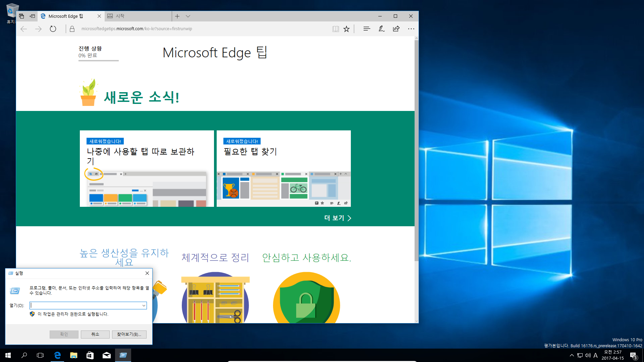
Task: Open network status tray icon
Action: pyautogui.click(x=580, y=355)
